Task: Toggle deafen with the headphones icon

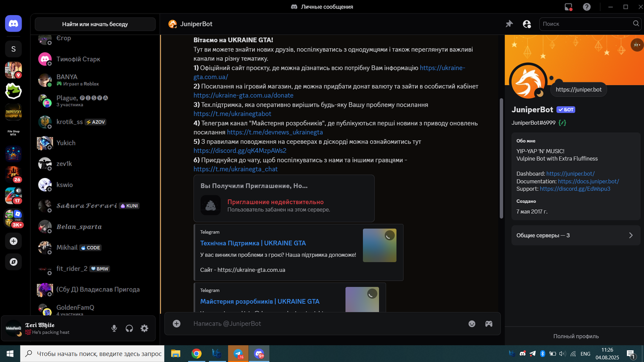Action: (129, 328)
